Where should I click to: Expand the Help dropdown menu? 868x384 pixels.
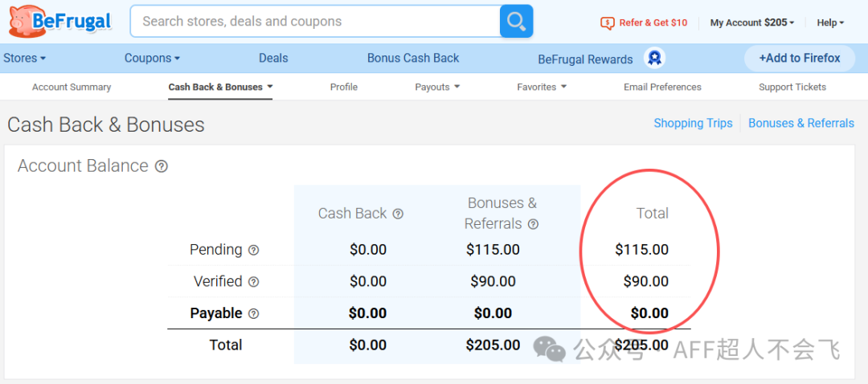pos(830,22)
